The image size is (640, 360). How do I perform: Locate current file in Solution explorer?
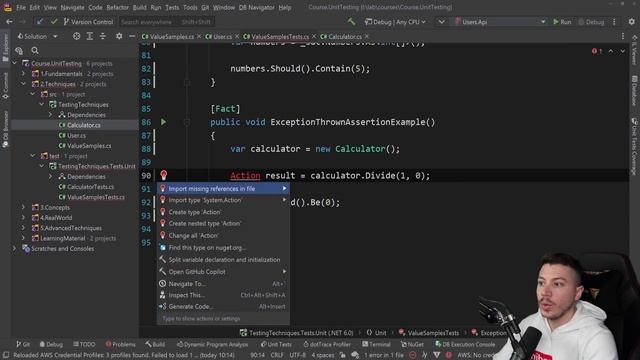(x=76, y=36)
